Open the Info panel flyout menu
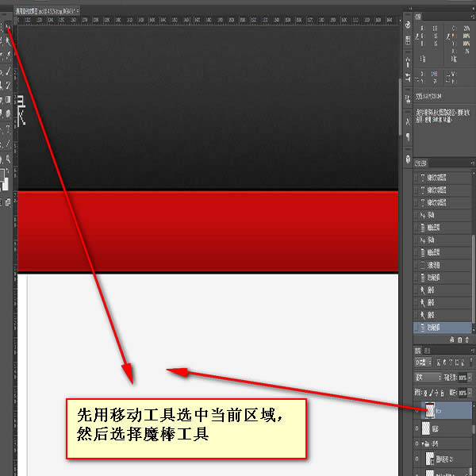Viewport: 476px width, 476px height. click(472, 16)
